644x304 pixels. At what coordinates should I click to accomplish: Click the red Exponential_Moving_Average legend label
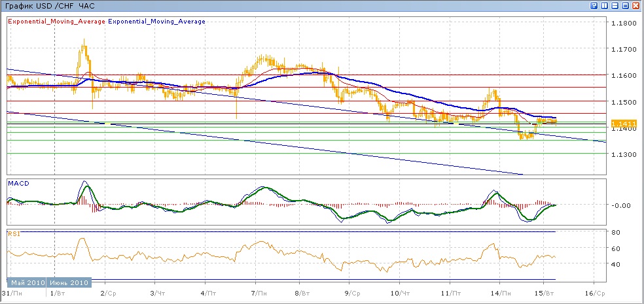pyautogui.click(x=56, y=22)
